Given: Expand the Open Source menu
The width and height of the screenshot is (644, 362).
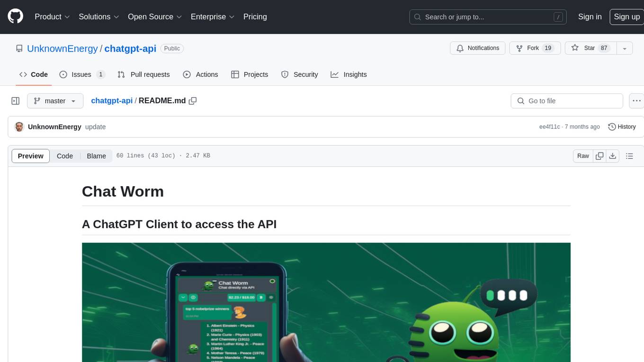Looking at the screenshot, I should point(155,17).
